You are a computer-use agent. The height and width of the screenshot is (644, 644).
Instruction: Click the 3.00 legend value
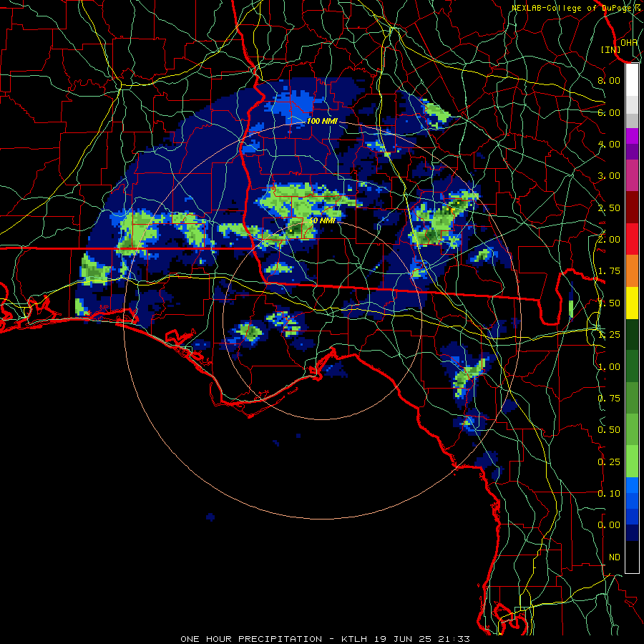[x=609, y=176]
